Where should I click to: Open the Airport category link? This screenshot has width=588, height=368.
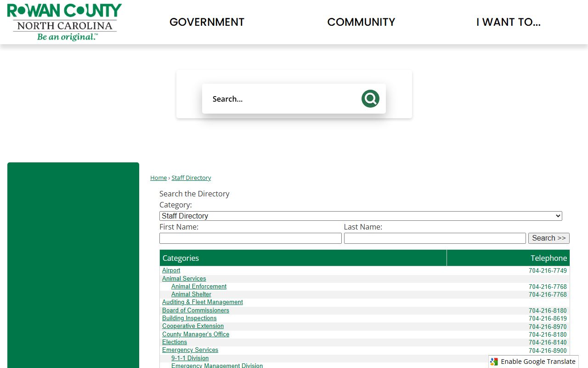pyautogui.click(x=171, y=270)
